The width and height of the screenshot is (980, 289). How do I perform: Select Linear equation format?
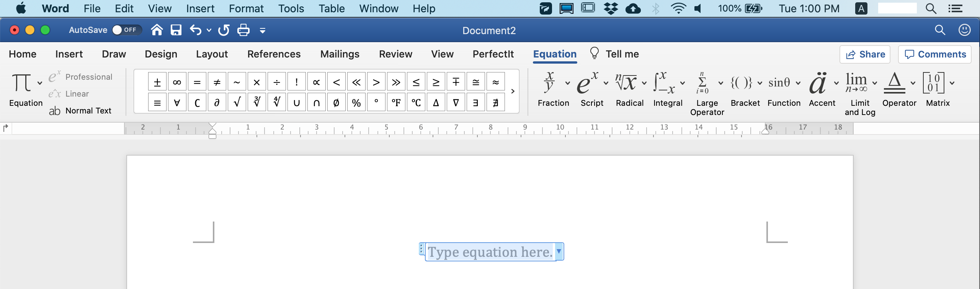pyautogui.click(x=69, y=94)
